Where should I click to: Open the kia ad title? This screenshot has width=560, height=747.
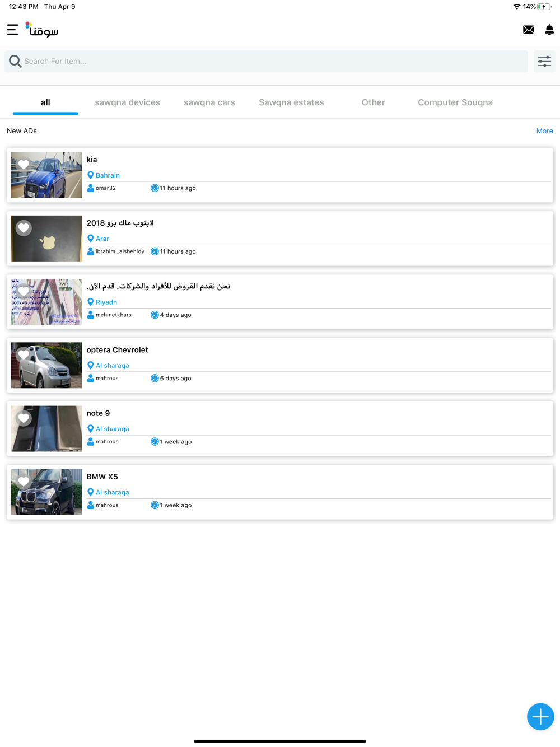click(92, 160)
